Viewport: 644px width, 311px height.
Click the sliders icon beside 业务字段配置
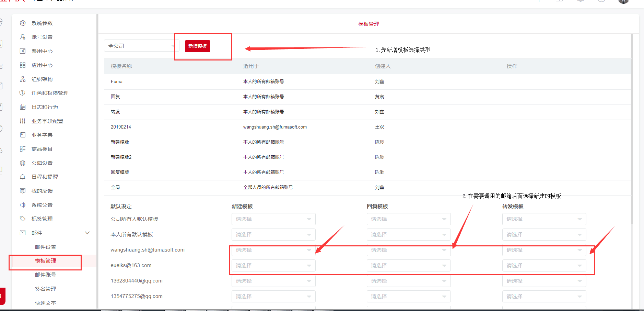[23, 121]
